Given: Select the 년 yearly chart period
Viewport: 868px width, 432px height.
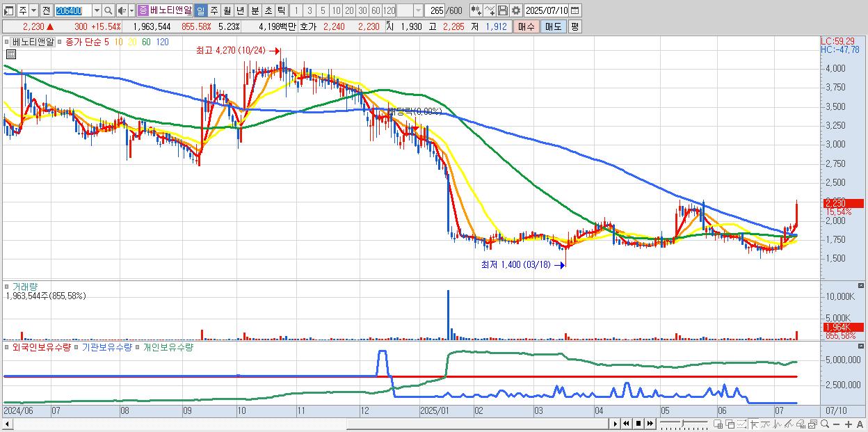Looking at the screenshot, I should coord(240,10).
